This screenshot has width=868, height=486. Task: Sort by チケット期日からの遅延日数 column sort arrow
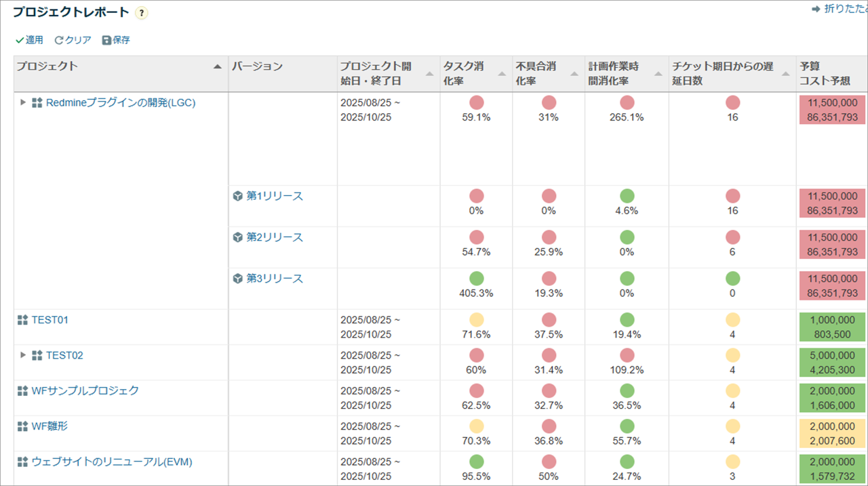[x=785, y=74]
